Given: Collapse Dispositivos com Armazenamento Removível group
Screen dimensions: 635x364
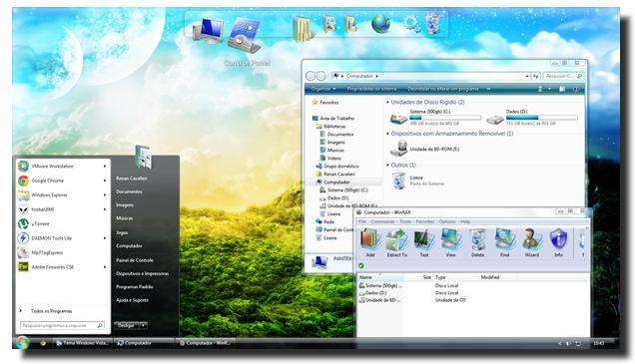Looking at the screenshot, I should click(387, 134).
